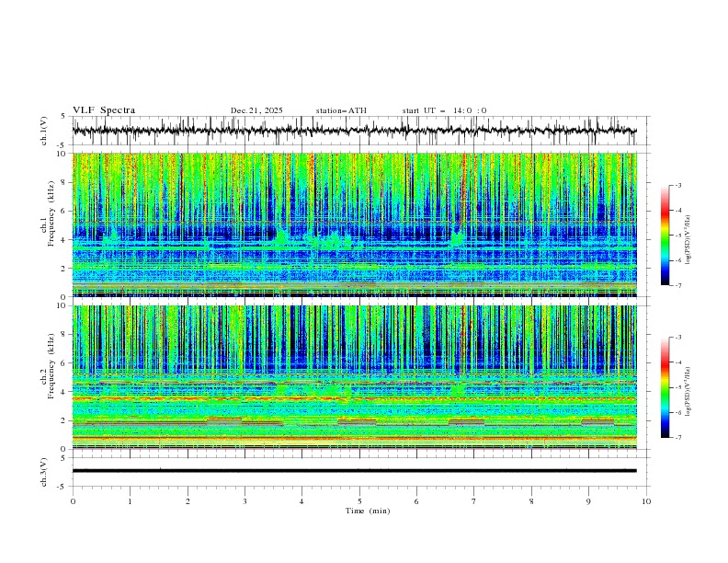Click the "4" kHz tick on ch.1 frequency axis

click(65, 240)
